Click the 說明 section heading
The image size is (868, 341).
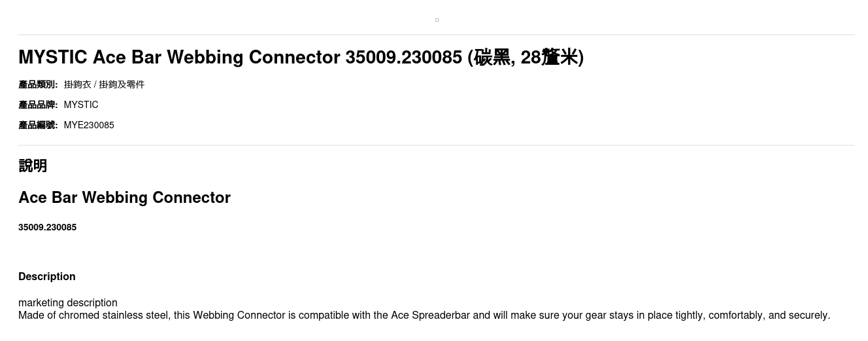tap(33, 166)
